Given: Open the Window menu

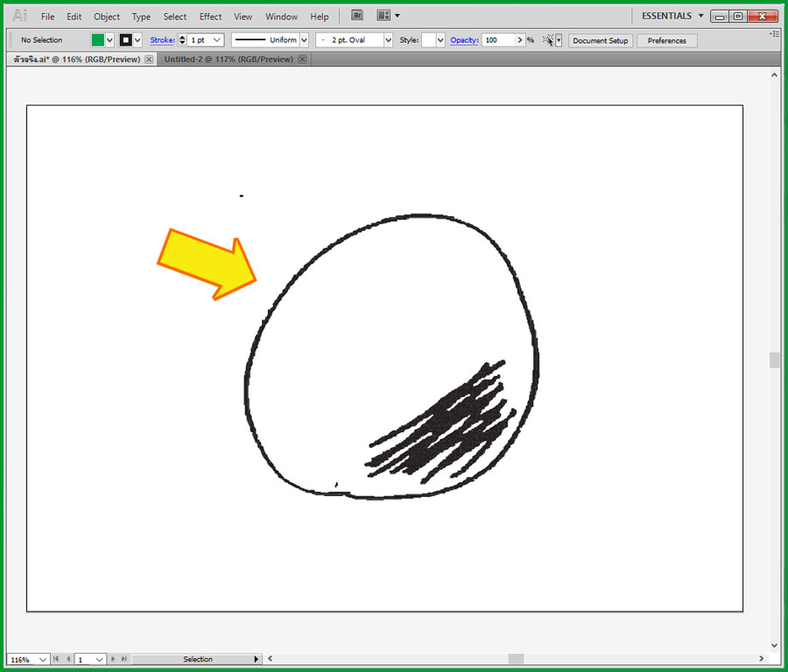Looking at the screenshot, I should (x=281, y=17).
